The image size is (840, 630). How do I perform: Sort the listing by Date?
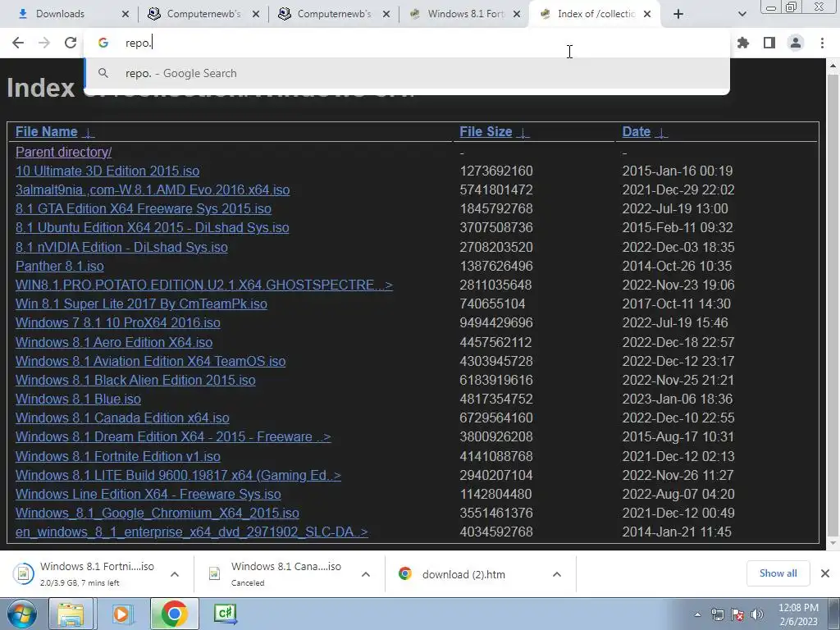637,132
